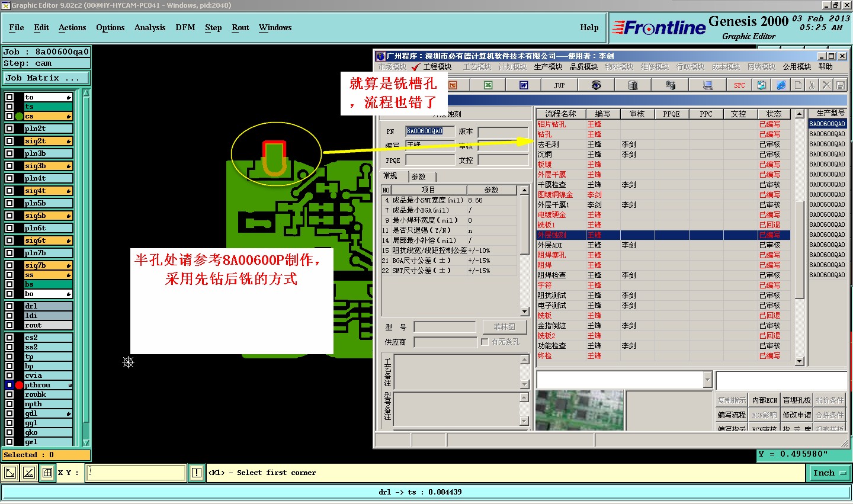Click the red display dot beside pthrou
853x504 pixels.
(x=19, y=385)
